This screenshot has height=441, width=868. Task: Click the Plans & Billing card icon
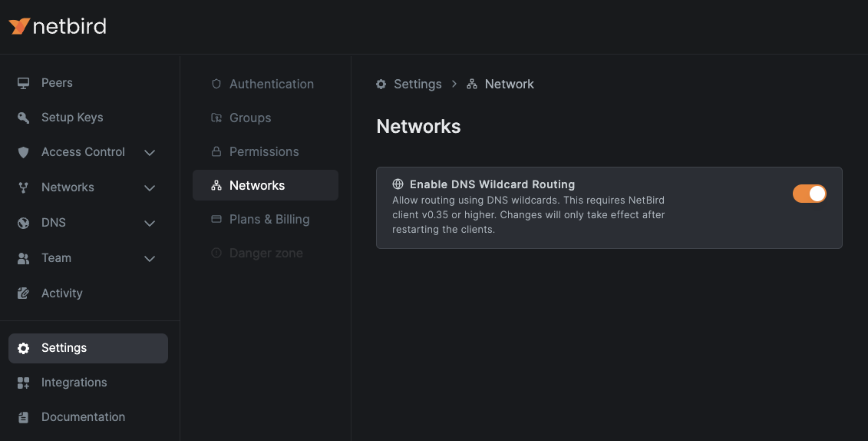pos(216,219)
